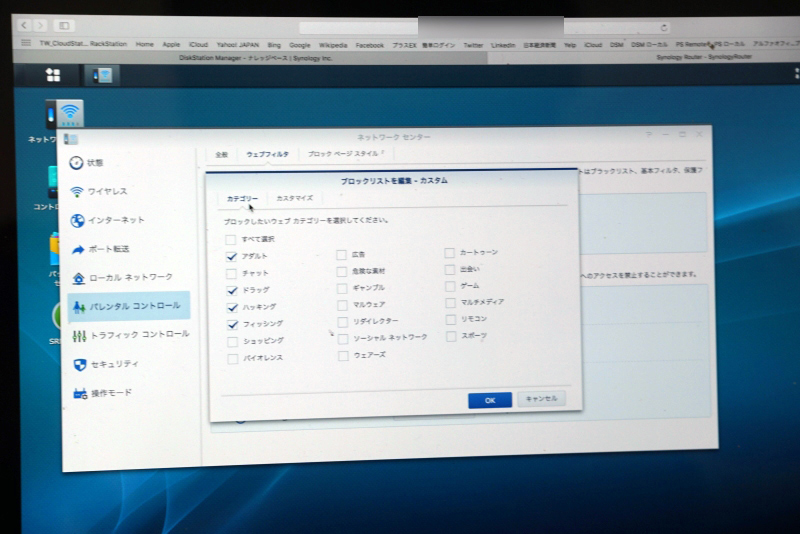The height and width of the screenshot is (534, 800).
Task: Uncheck the フィッシング category
Action: [x=232, y=324]
